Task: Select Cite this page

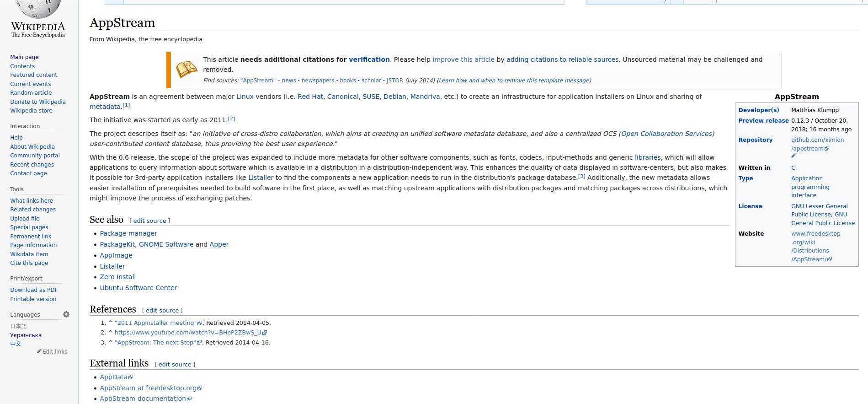Action: pos(29,263)
